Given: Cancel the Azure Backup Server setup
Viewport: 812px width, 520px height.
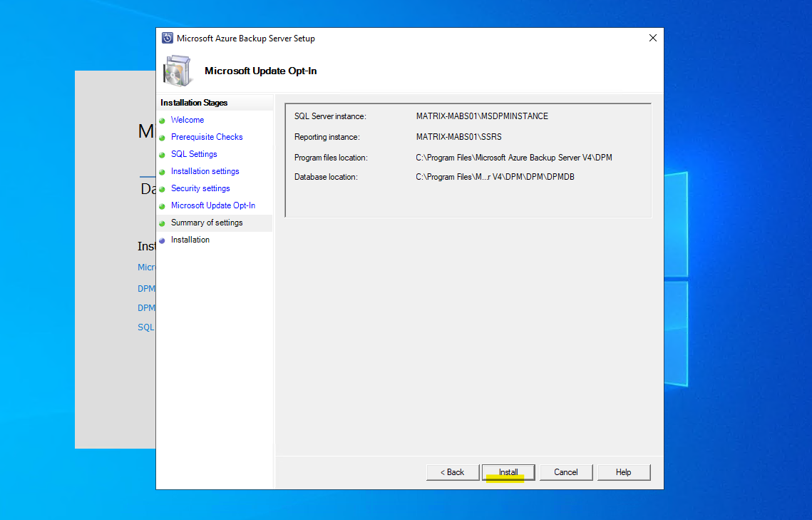Looking at the screenshot, I should (566, 472).
